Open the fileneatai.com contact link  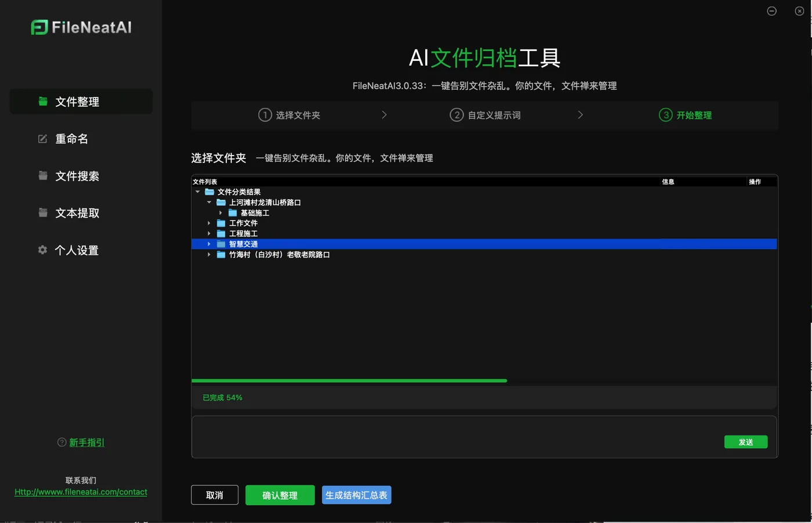pyautogui.click(x=81, y=492)
